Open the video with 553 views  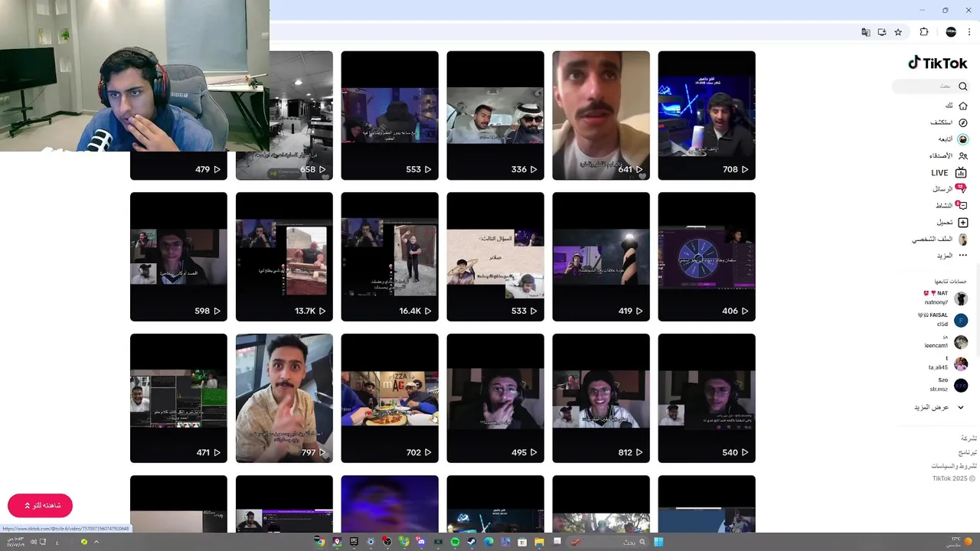(390, 116)
